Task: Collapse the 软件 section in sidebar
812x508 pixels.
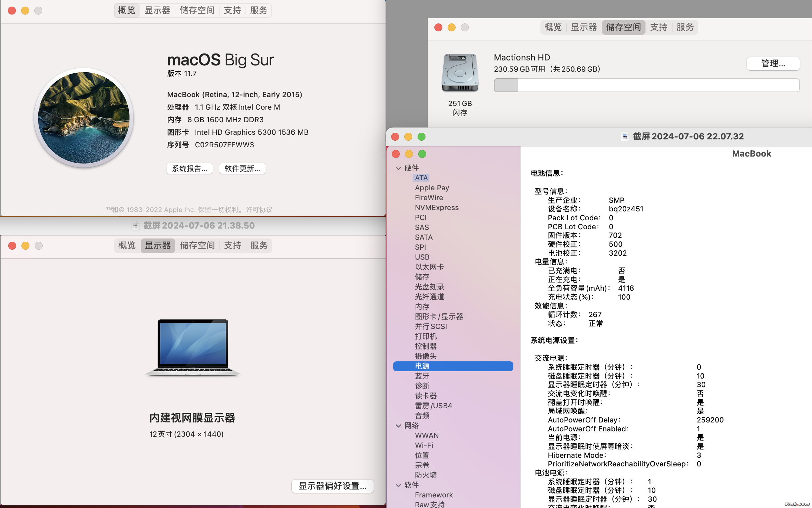Action: tap(398, 485)
